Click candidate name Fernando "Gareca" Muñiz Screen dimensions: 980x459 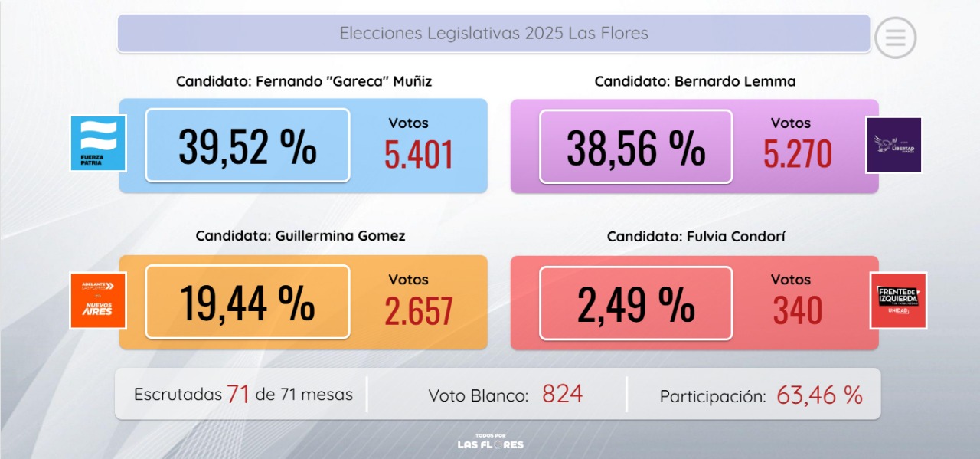[x=304, y=81]
